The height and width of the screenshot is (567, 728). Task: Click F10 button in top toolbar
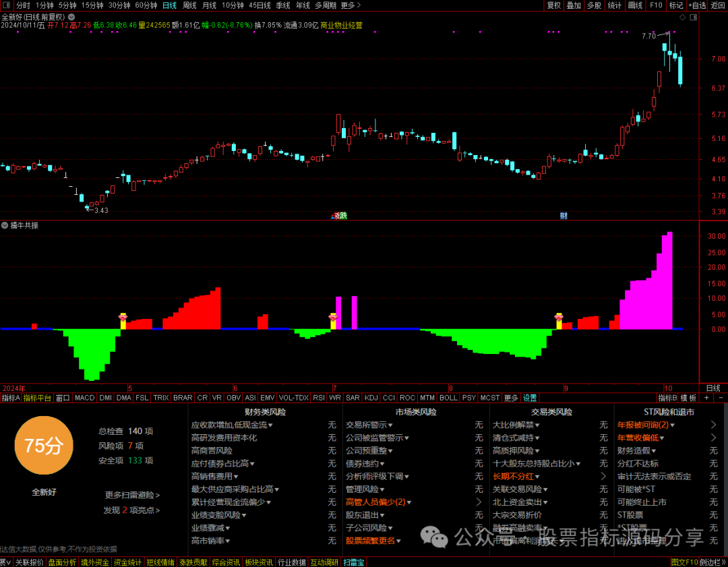656,5
